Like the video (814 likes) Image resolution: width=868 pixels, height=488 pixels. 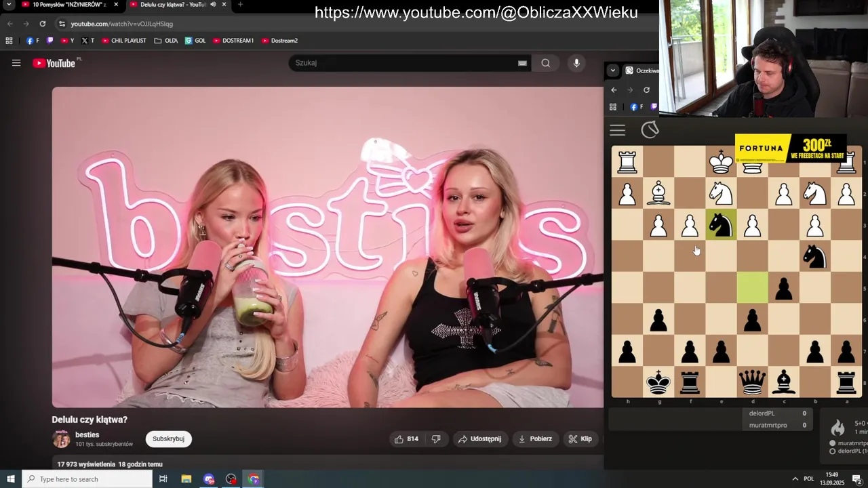coord(406,439)
